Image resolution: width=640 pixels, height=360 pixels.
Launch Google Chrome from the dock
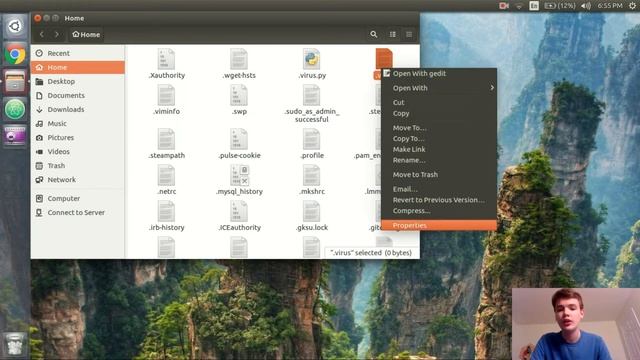click(x=15, y=54)
